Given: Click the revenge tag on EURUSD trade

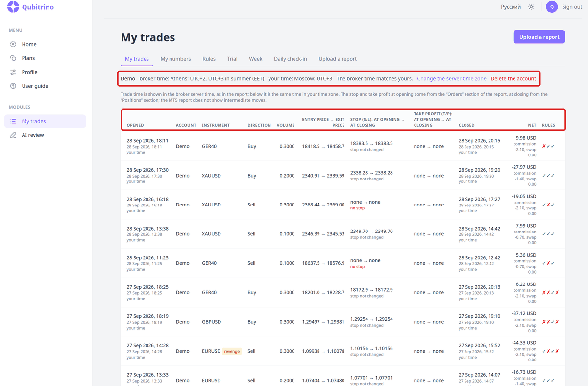Looking at the screenshot, I should (x=232, y=351).
